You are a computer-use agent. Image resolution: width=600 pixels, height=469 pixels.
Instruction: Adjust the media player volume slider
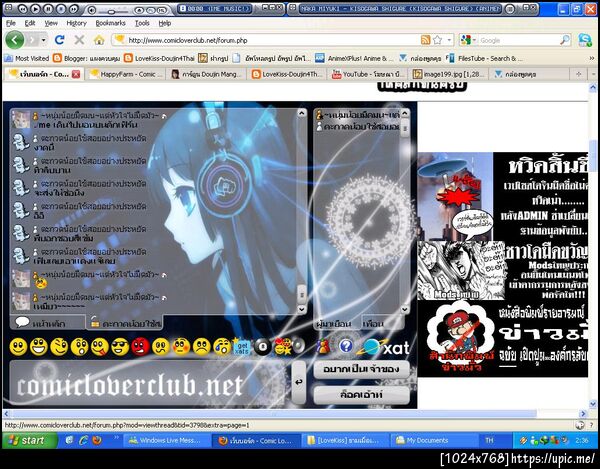111,11
